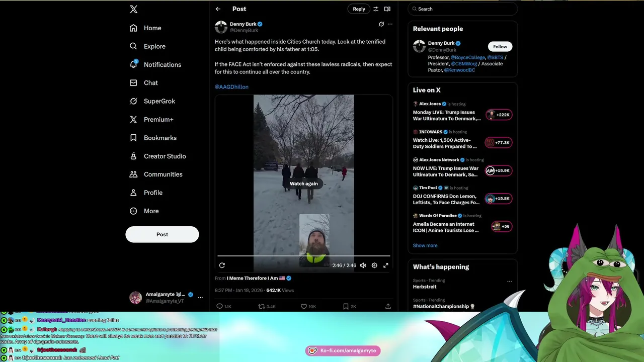Toggle video fullscreen icon
Screen dimensions: 644x362
click(x=386, y=265)
